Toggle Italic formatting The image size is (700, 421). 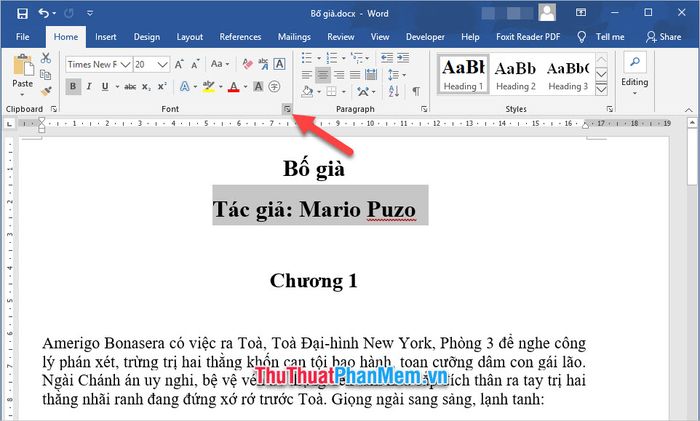89,87
